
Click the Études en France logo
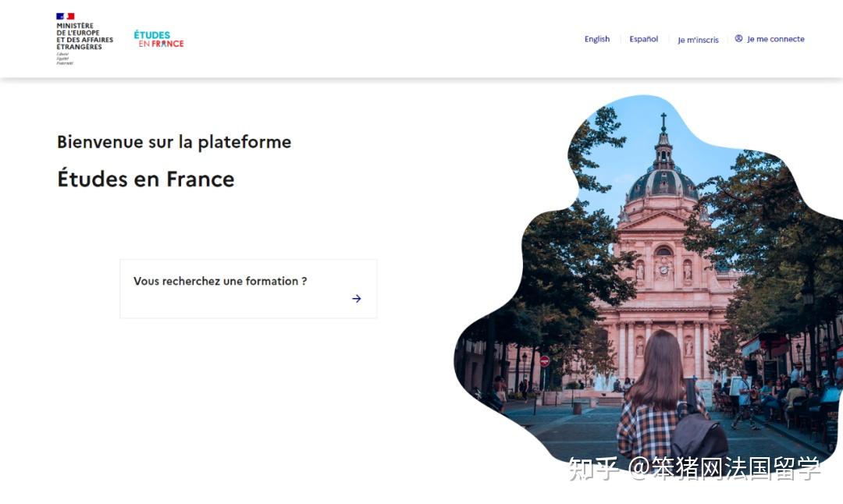[x=158, y=37]
